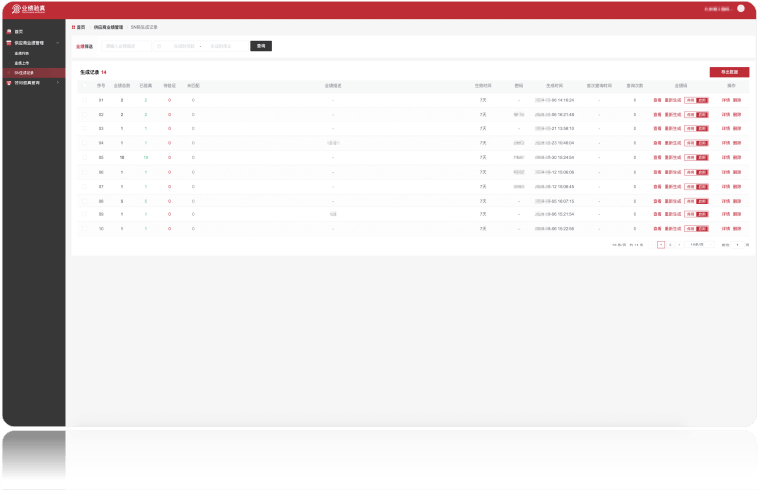
Task: Click the 删除 link in row 05
Action: pyautogui.click(x=737, y=158)
